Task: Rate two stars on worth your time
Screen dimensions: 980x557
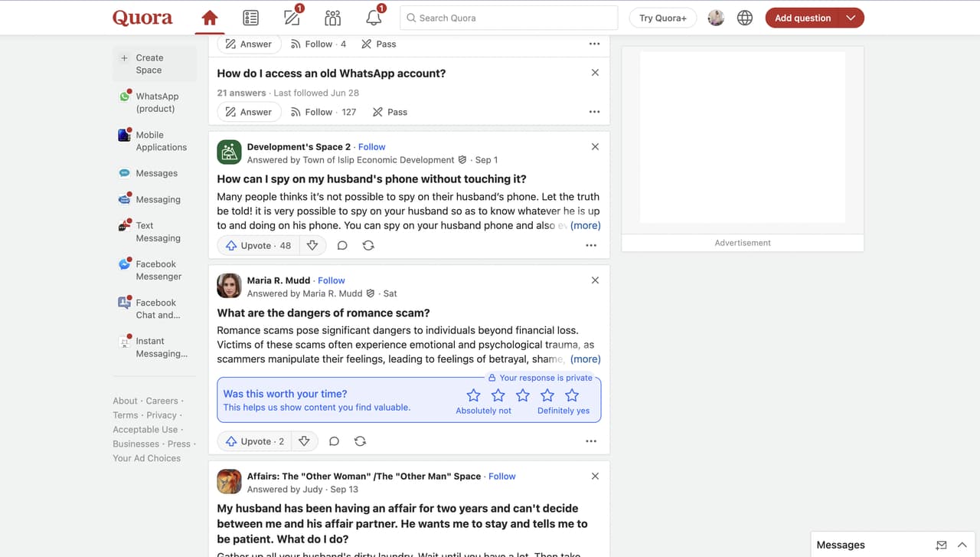Action: (x=498, y=395)
